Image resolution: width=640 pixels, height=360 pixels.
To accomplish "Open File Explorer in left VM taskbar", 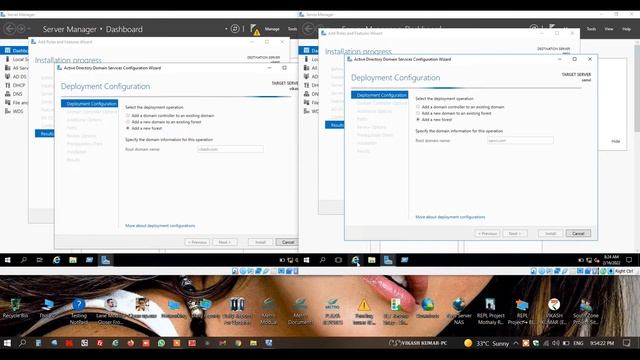I will point(73,260).
